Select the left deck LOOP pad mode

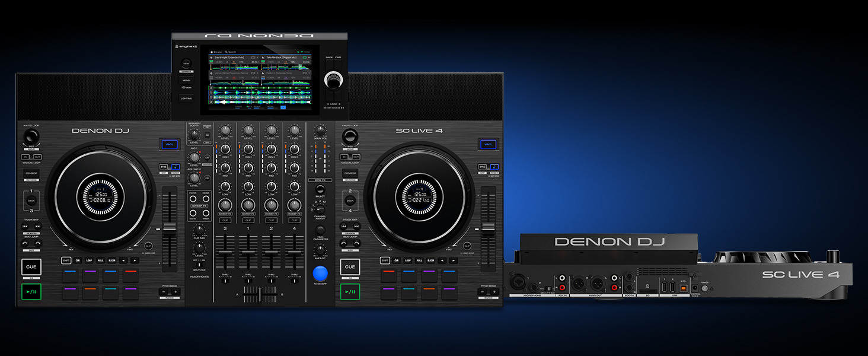pyautogui.click(x=89, y=260)
